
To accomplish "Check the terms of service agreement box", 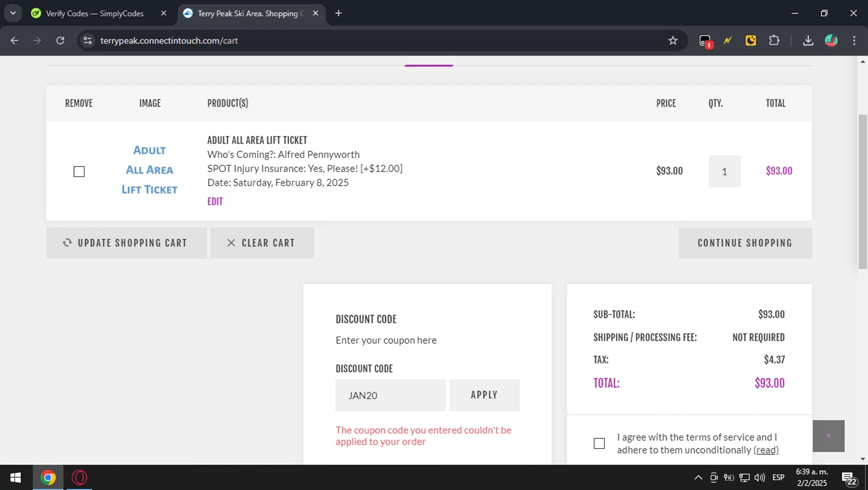I will [599, 444].
